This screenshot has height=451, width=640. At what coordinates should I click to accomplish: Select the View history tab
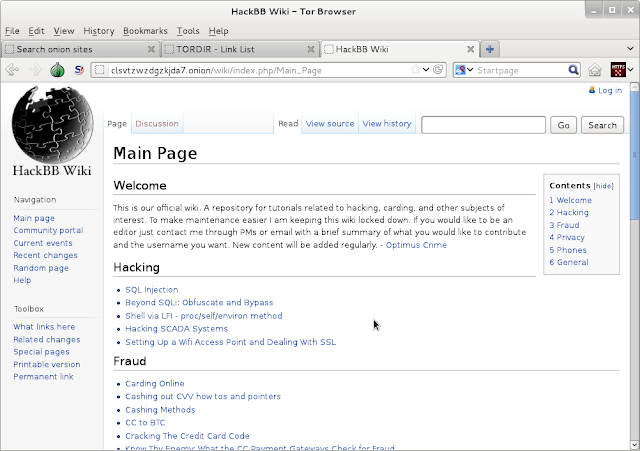(x=387, y=124)
